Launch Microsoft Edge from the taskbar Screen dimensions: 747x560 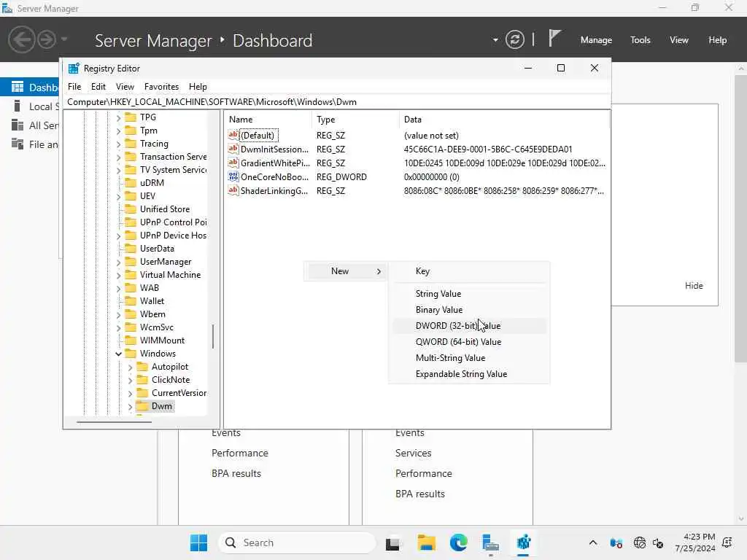pyautogui.click(x=458, y=542)
